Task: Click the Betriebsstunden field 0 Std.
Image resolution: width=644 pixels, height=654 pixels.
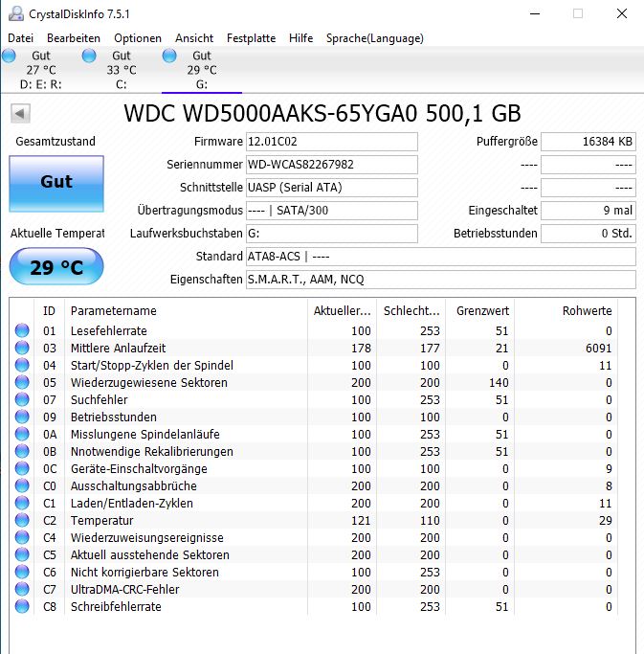Action: 588,233
